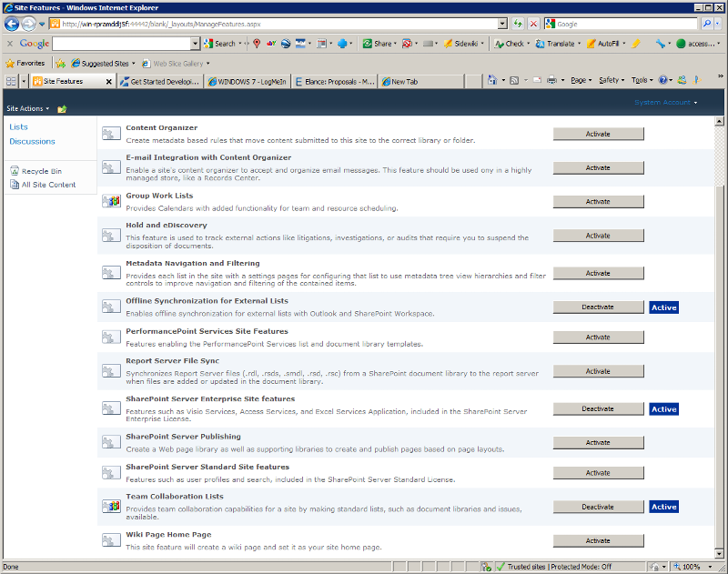The image size is (728, 574).
Task: Activate PerformancePoint Services Site Features
Action: tap(598, 337)
